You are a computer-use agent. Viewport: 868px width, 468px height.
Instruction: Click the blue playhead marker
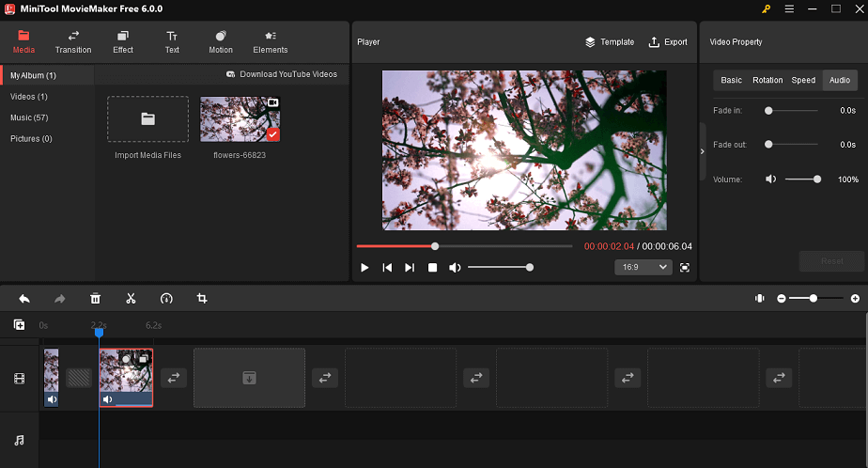pos(99,332)
